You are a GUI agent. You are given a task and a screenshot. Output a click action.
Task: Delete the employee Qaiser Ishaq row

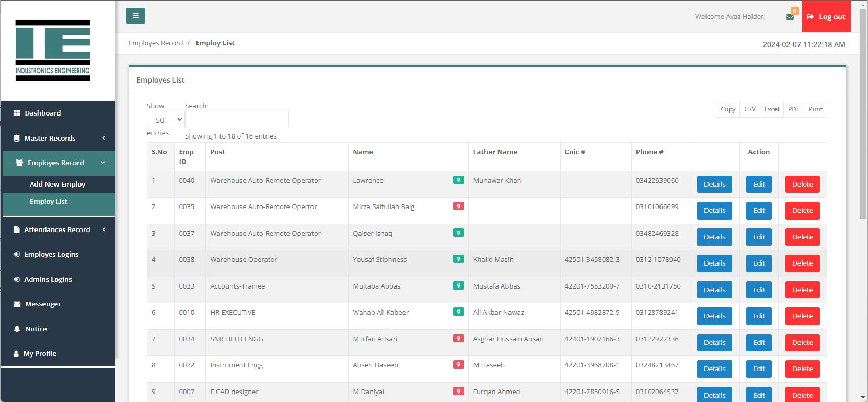point(802,237)
